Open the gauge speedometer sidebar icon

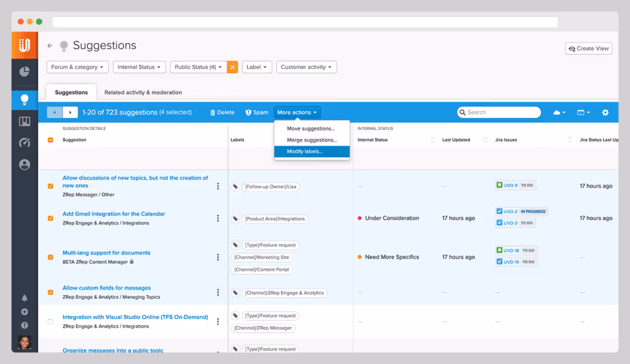coord(25,143)
